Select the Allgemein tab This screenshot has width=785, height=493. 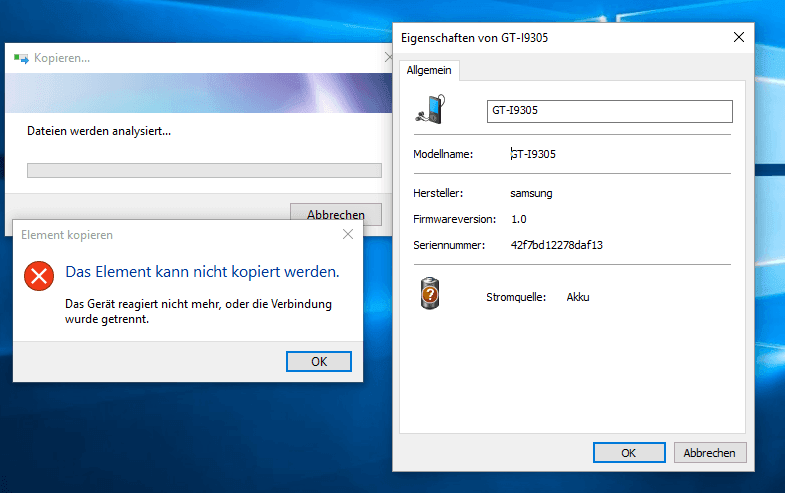point(429,70)
